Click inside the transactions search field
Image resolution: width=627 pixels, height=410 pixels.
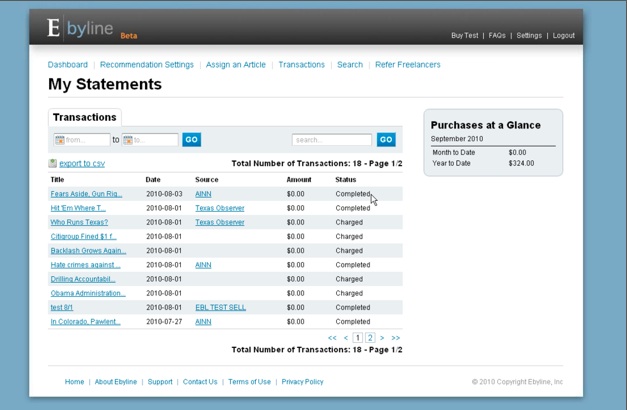click(332, 140)
